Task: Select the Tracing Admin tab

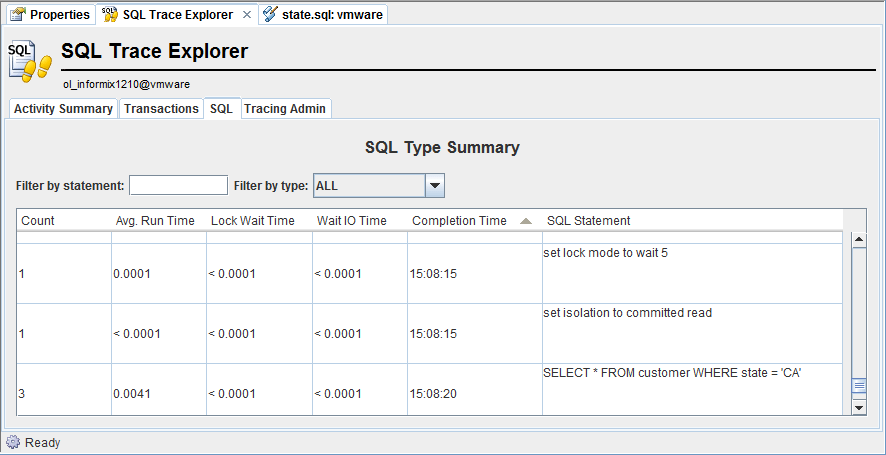Action: (285, 108)
